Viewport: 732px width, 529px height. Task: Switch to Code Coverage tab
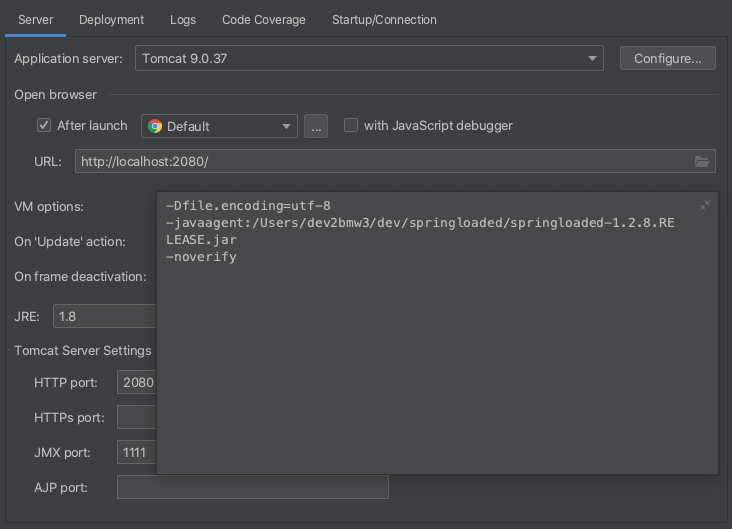[263, 20]
